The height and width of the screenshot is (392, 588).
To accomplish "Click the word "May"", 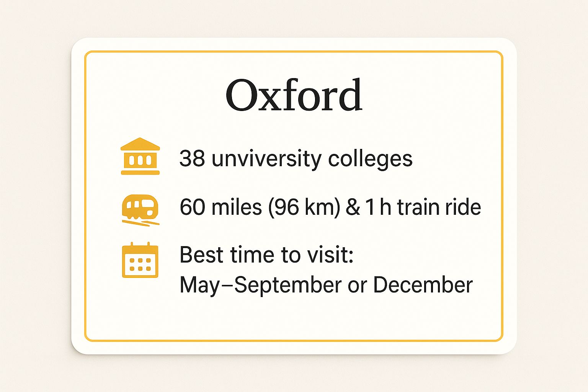I will point(199,285).
